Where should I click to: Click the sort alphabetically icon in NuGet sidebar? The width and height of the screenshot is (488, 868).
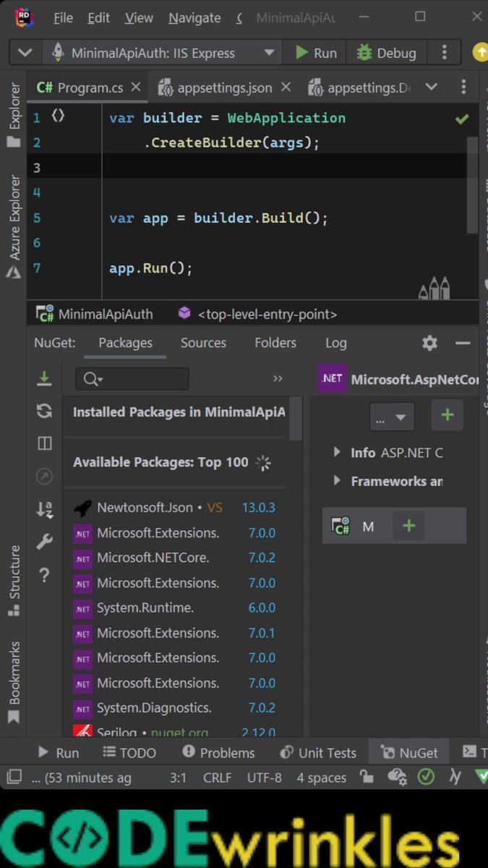coord(44,509)
